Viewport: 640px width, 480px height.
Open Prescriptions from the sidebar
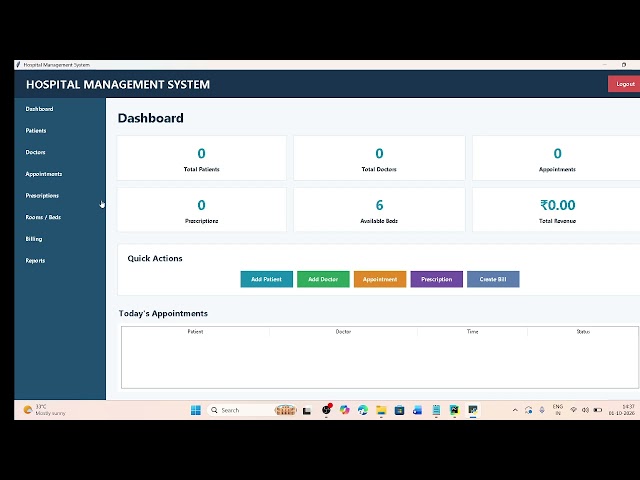coord(42,196)
